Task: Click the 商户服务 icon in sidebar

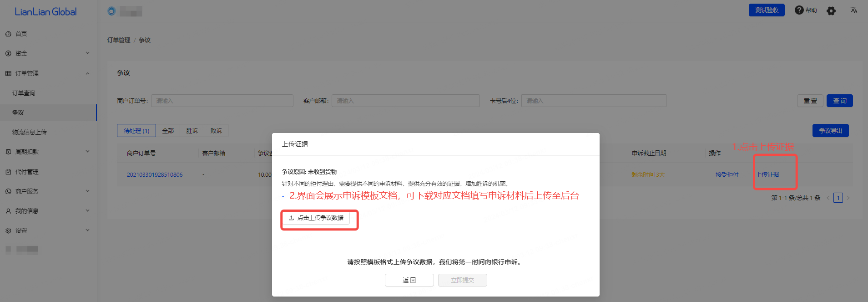Action: 8,191
